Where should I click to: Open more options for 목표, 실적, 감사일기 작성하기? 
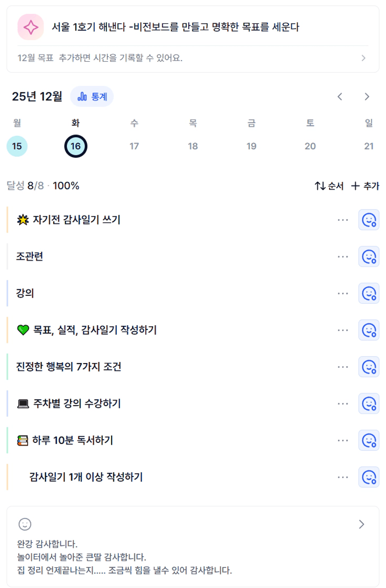coord(343,330)
